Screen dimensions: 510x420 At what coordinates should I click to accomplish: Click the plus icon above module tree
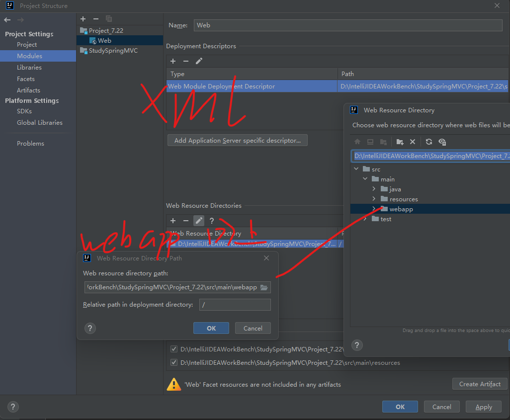click(x=83, y=19)
